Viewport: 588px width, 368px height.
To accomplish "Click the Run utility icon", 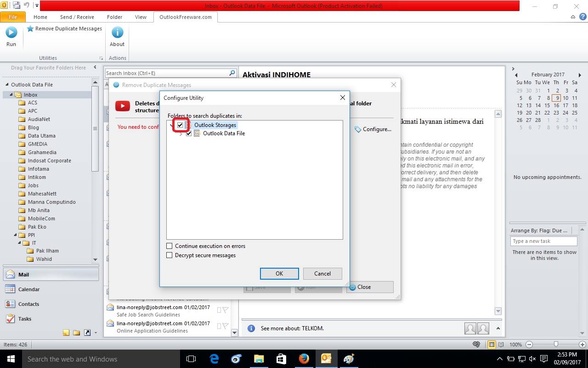I will [11, 32].
